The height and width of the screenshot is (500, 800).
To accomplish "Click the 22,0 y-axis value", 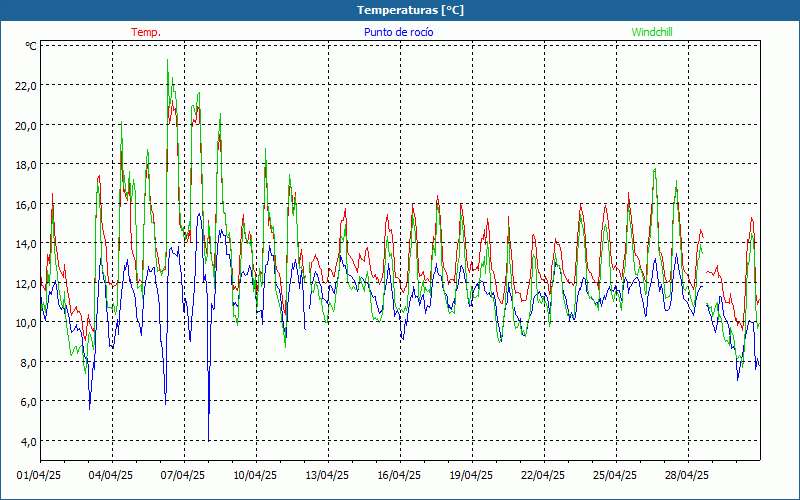I will [x=26, y=86].
